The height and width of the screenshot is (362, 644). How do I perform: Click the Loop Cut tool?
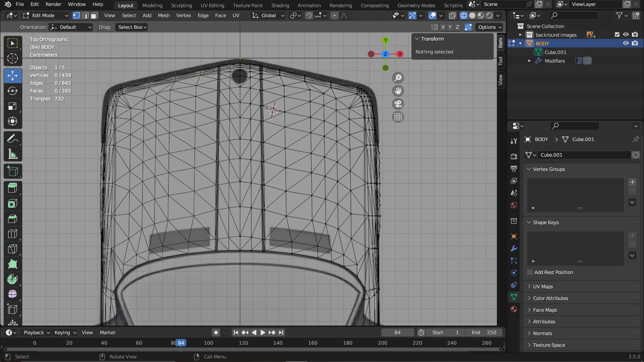[x=12, y=234]
